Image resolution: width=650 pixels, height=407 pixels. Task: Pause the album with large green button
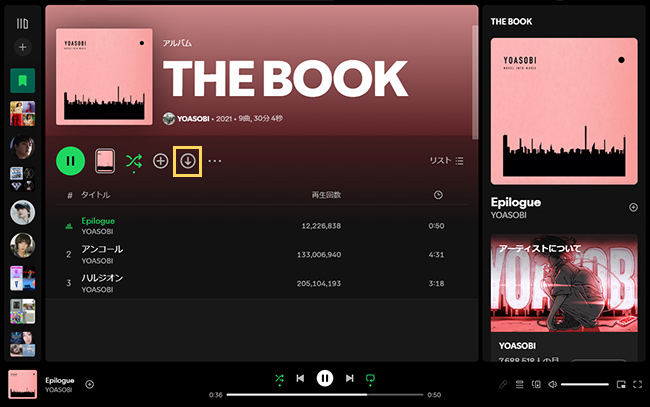pyautogui.click(x=70, y=161)
